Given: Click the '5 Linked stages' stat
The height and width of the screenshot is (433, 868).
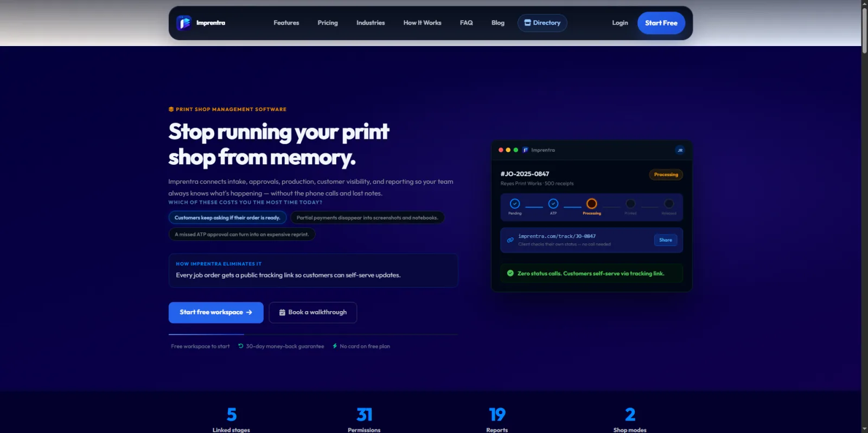Looking at the screenshot, I should tap(231, 419).
